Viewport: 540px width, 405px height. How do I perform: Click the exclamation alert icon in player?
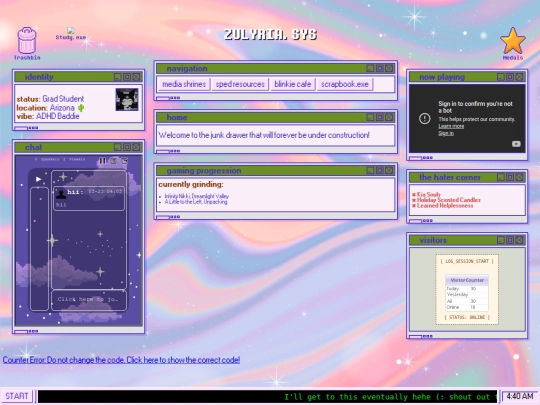(x=425, y=118)
